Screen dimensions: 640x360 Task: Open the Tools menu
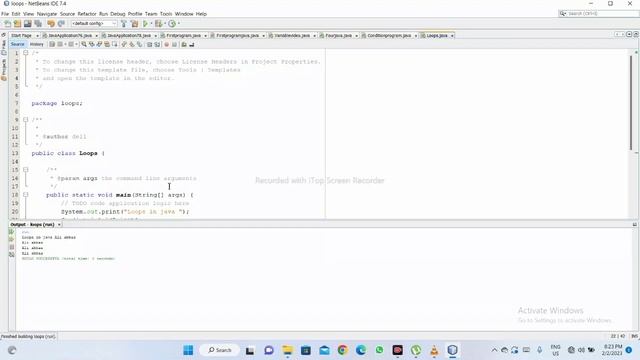click(x=166, y=14)
